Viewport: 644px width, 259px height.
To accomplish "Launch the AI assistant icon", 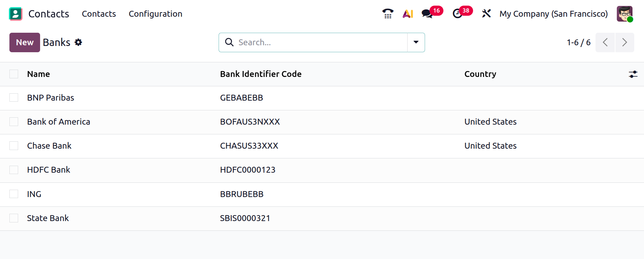I will pos(408,14).
